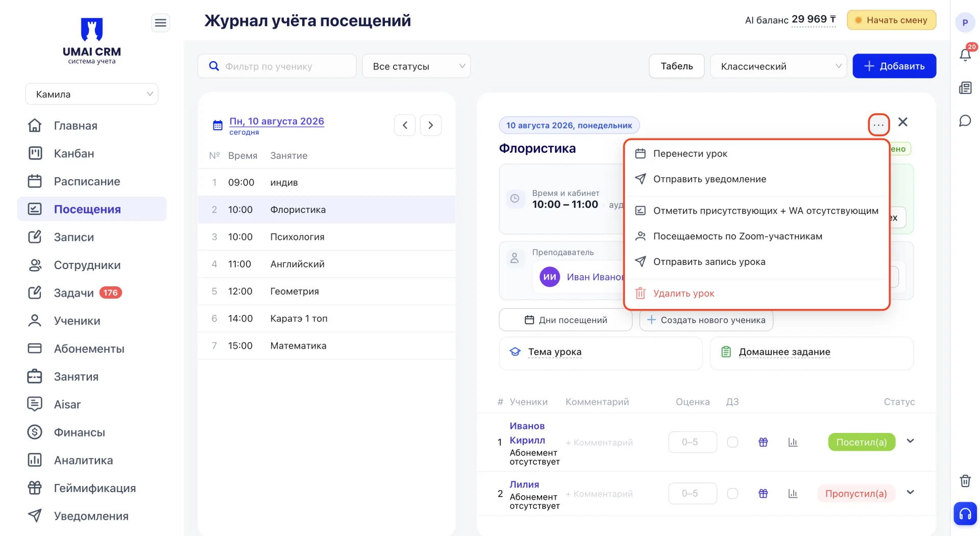The width and height of the screenshot is (980, 536).
Task: Open the three-dots lesson menu
Action: click(878, 125)
